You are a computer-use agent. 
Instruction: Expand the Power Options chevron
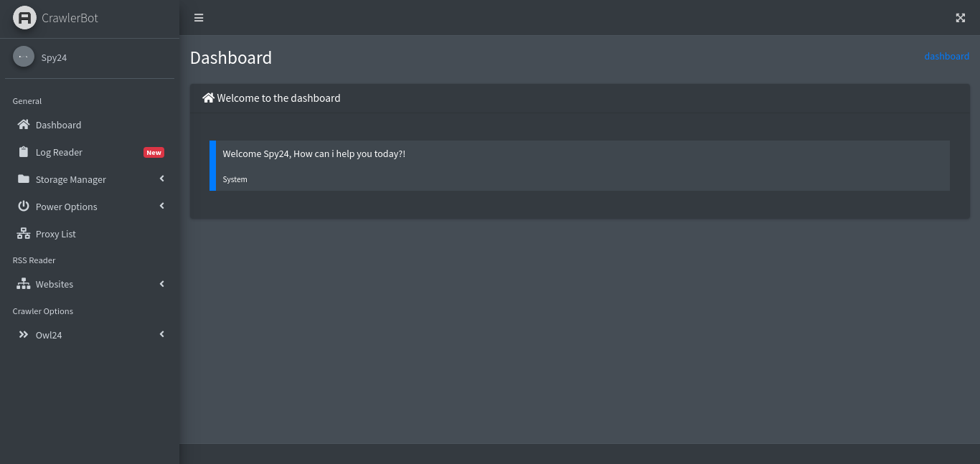tap(162, 206)
